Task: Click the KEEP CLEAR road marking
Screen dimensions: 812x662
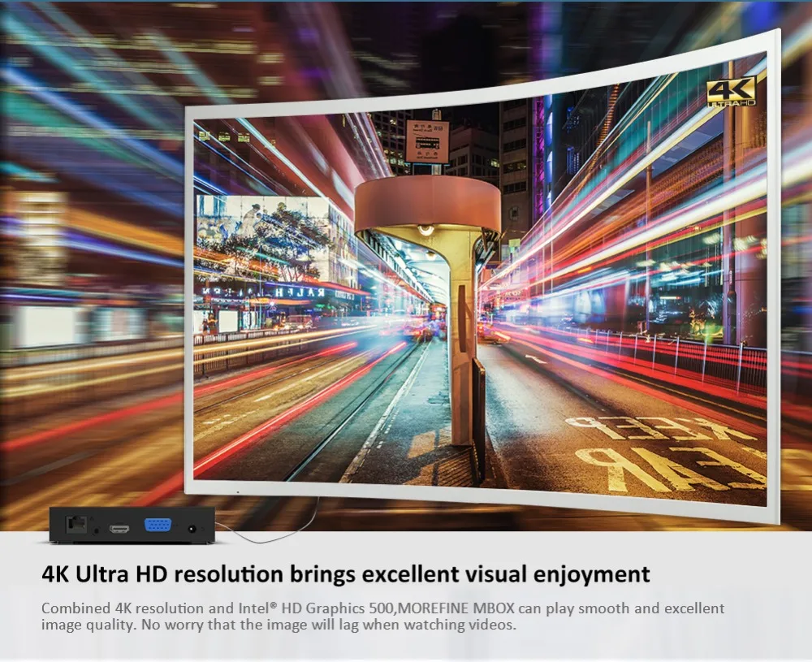Action: coord(666,449)
